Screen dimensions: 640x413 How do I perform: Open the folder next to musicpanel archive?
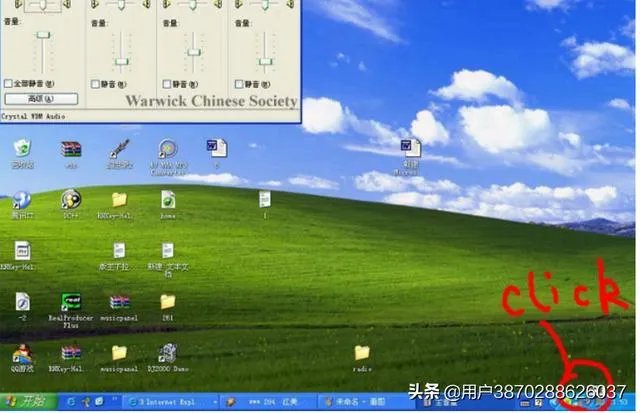(168, 302)
